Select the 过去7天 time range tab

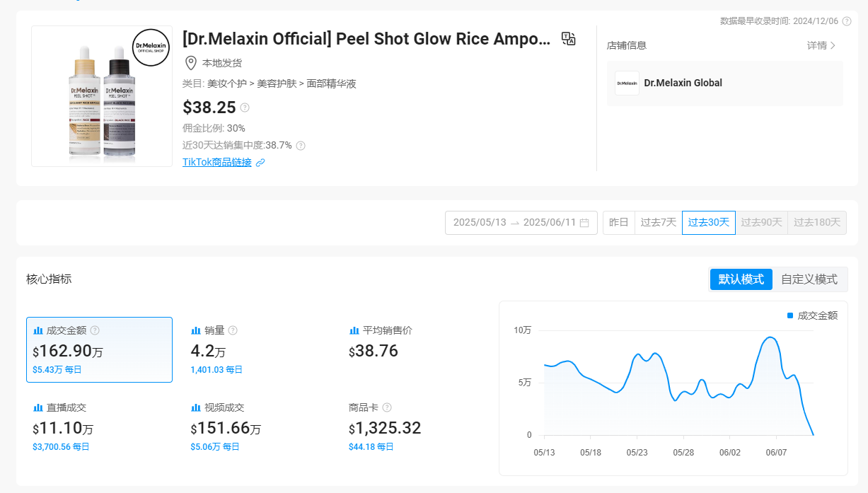pos(658,223)
